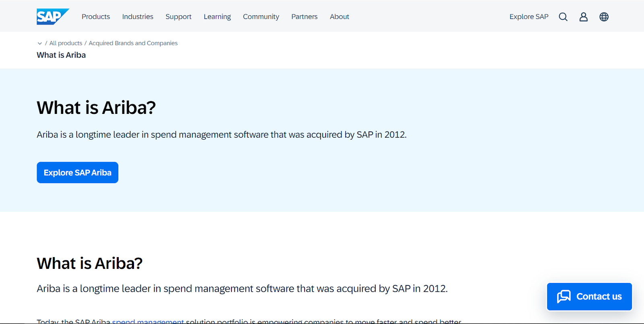The height and width of the screenshot is (324, 644).
Task: Expand the breadcrumb chevron arrow
Action: 39,43
